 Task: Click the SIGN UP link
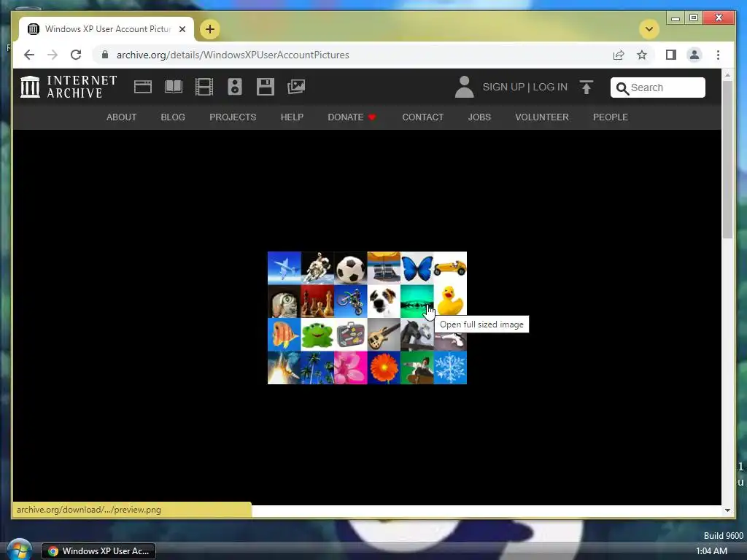[x=503, y=87]
